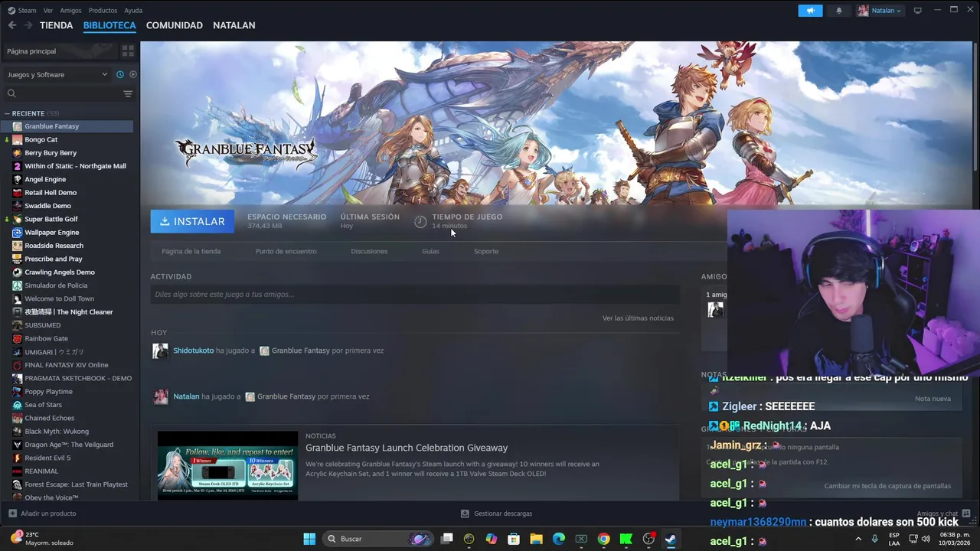980x551 pixels.
Task: Open Guías link
Action: [430, 251]
